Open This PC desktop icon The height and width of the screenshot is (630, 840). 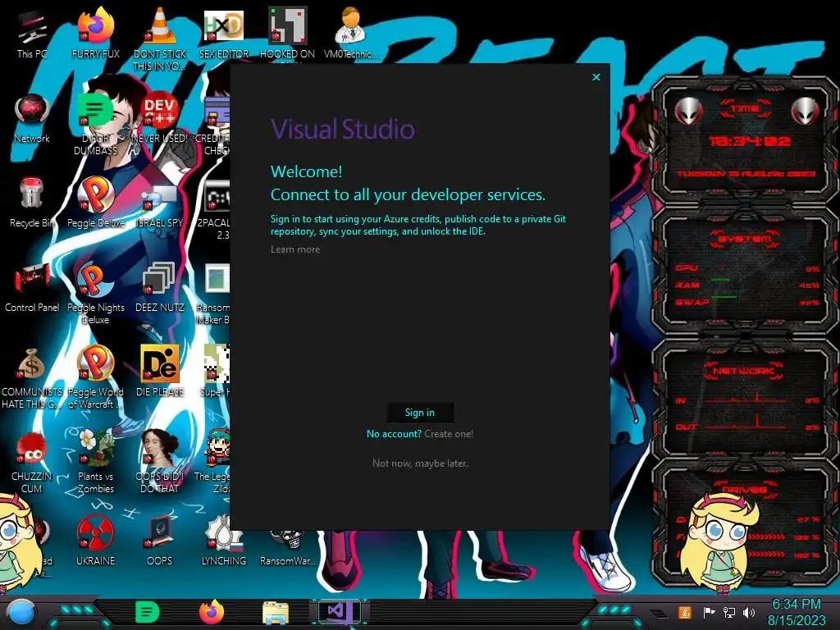click(32, 34)
